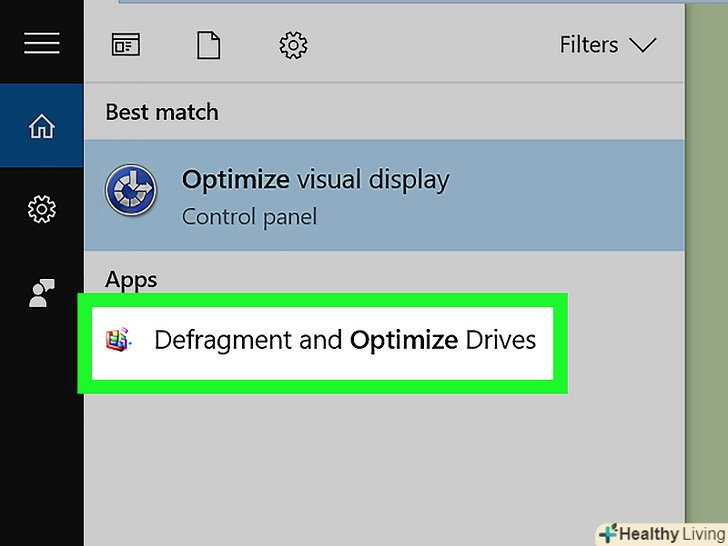The height and width of the screenshot is (546, 728).
Task: Open the settings gear in the left sidebar
Action: pyautogui.click(x=41, y=209)
